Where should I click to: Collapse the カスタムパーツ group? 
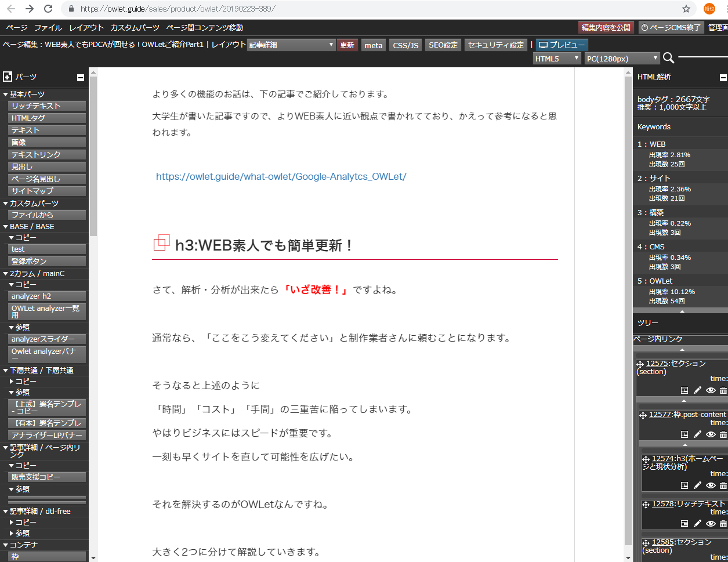point(6,203)
